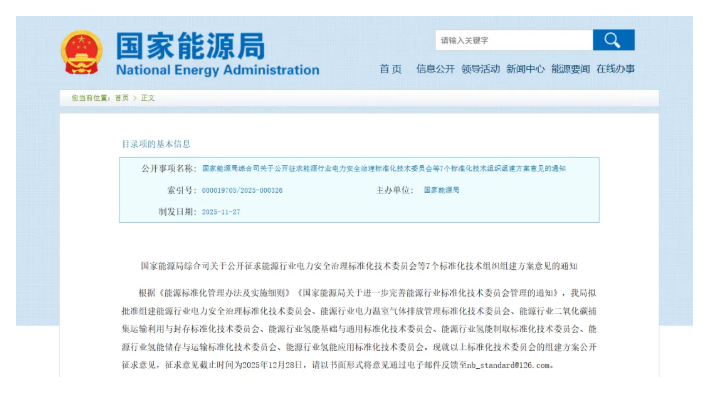The width and height of the screenshot is (707, 404).
Task: Open 在线办事 from the top navigation
Action: pos(615,69)
